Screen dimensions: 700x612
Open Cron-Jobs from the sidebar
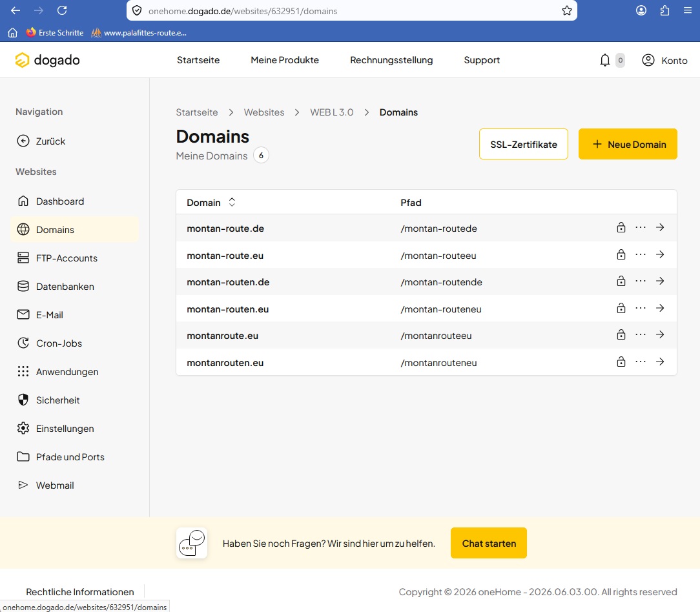23,343
